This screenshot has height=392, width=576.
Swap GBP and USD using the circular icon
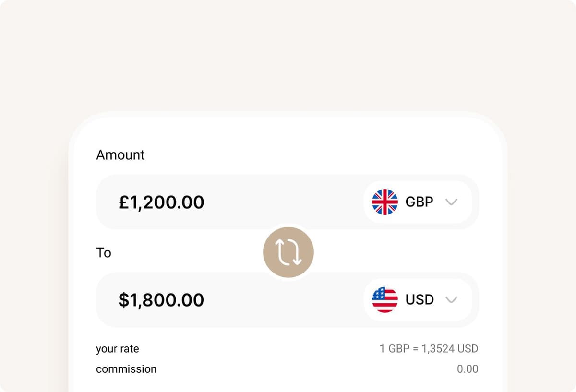[288, 251]
